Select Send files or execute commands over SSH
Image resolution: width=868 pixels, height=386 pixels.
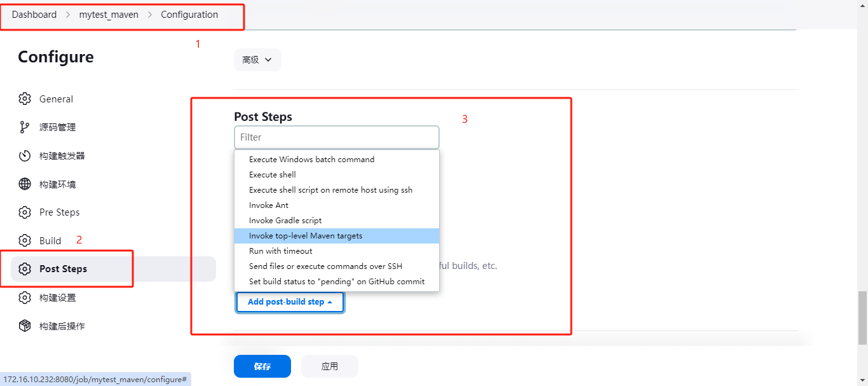pos(325,266)
